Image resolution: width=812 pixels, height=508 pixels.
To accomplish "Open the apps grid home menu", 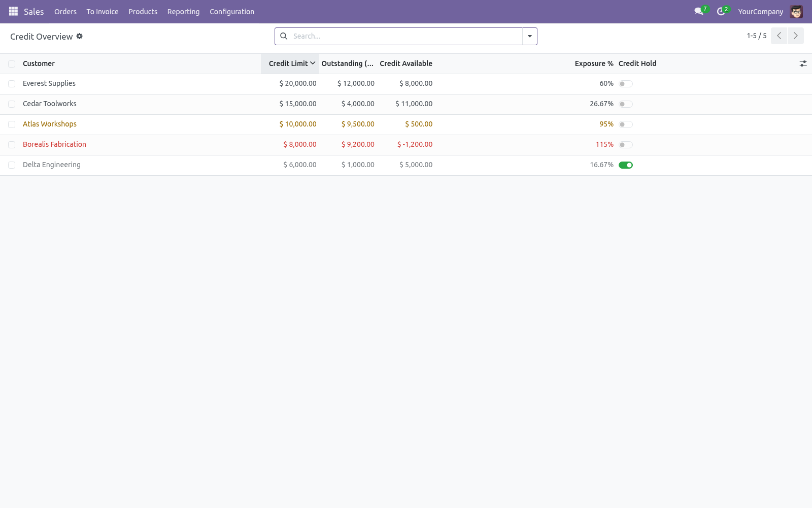I will (x=14, y=11).
